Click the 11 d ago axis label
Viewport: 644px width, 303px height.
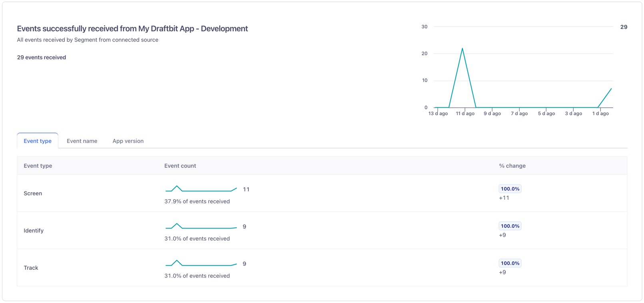465,114
